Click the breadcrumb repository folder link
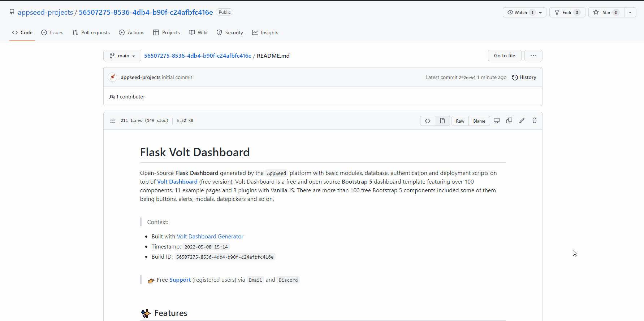The height and width of the screenshot is (321, 644). tap(198, 56)
